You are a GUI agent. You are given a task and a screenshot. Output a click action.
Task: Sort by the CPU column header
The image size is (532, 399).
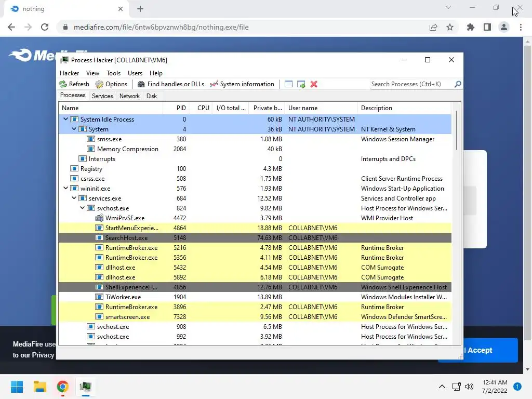[x=201, y=108]
